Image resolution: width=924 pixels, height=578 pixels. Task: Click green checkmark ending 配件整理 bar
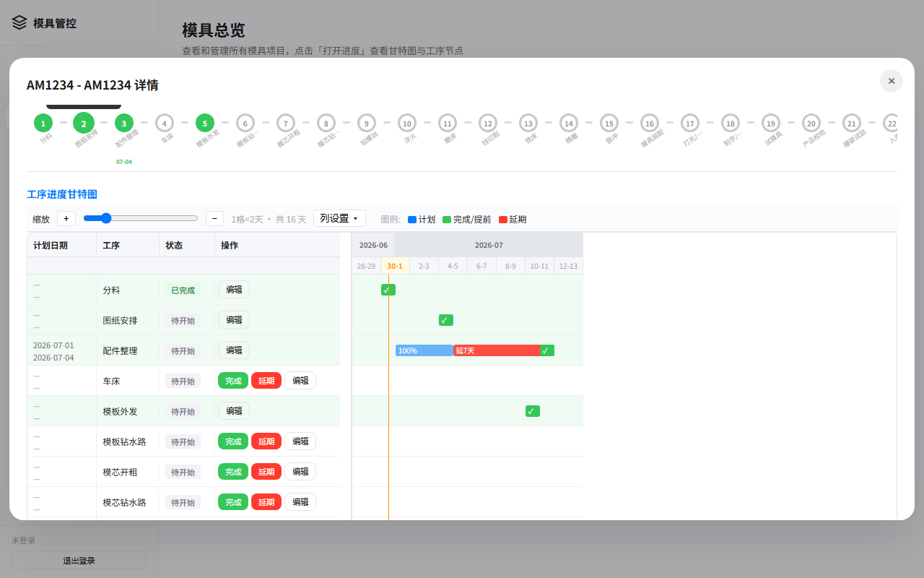click(547, 350)
